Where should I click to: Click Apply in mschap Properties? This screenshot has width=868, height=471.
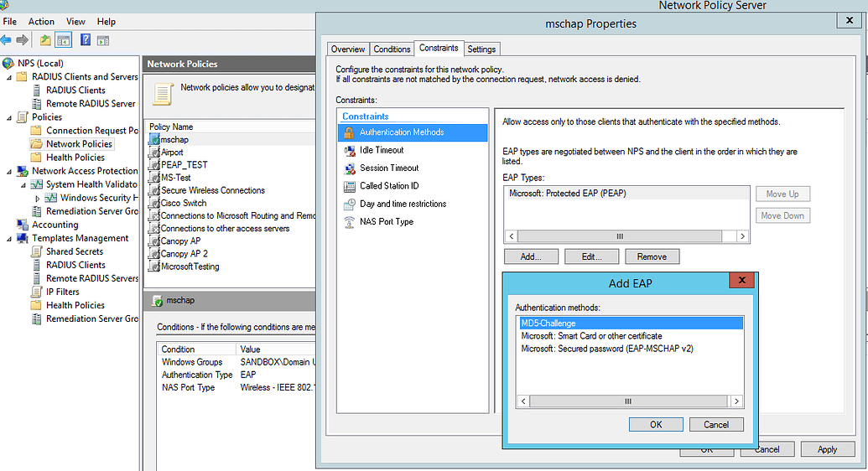(827, 449)
